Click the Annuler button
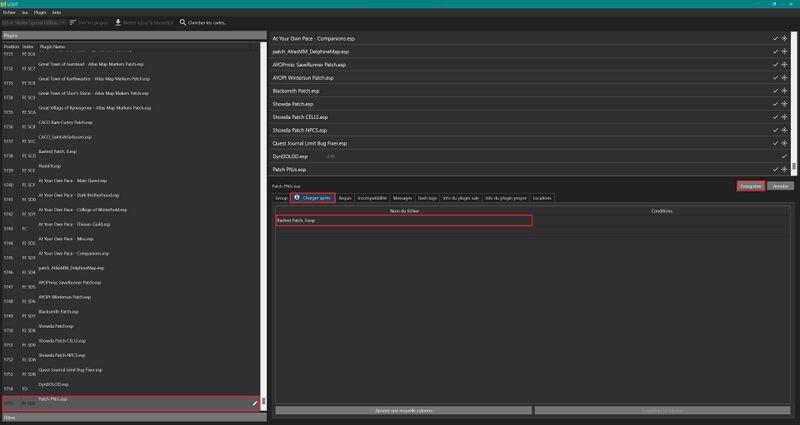Viewport: 800px width, 425px height. (x=782, y=186)
